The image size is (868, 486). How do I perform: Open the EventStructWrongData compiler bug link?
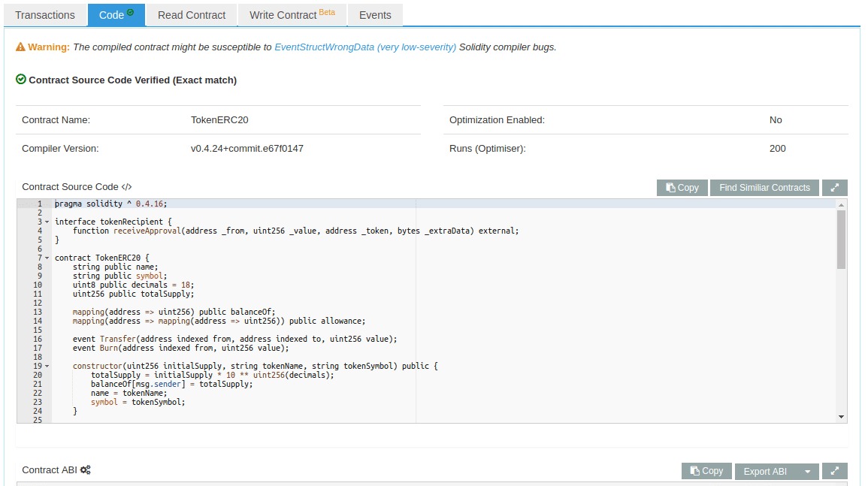[x=365, y=47]
